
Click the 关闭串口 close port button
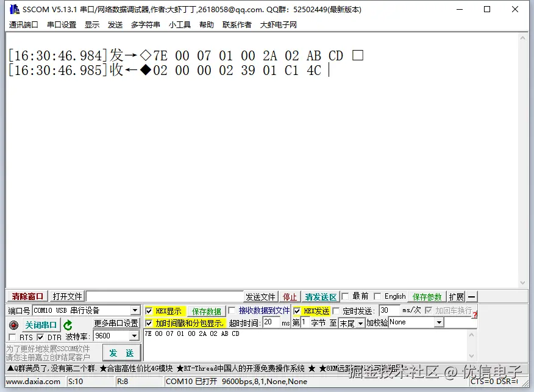tap(40, 324)
